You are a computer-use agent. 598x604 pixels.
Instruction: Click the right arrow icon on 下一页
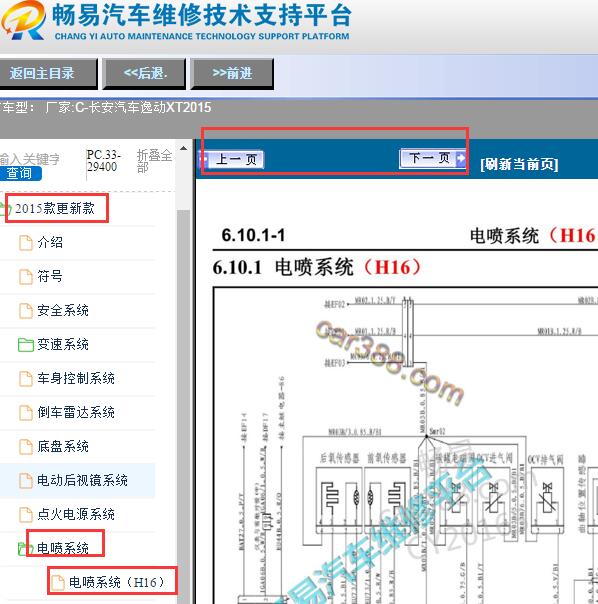(x=460, y=158)
